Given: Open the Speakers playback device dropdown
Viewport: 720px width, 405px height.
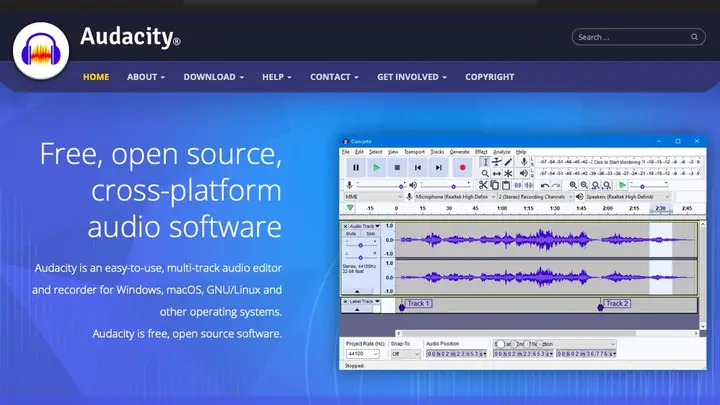Looking at the screenshot, I should [628, 197].
